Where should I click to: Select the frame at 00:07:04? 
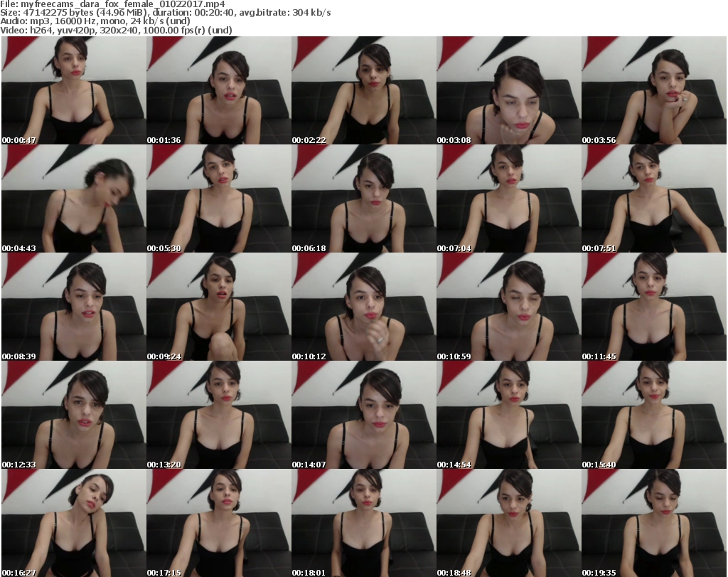click(x=509, y=198)
